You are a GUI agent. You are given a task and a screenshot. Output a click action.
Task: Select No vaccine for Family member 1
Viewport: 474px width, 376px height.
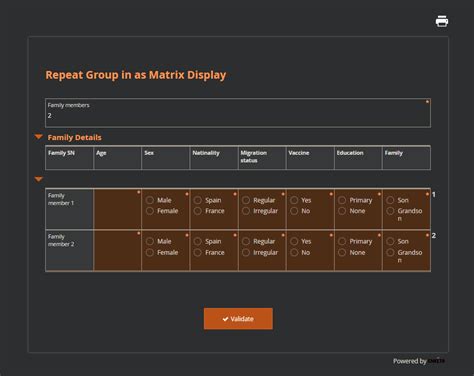(x=294, y=211)
